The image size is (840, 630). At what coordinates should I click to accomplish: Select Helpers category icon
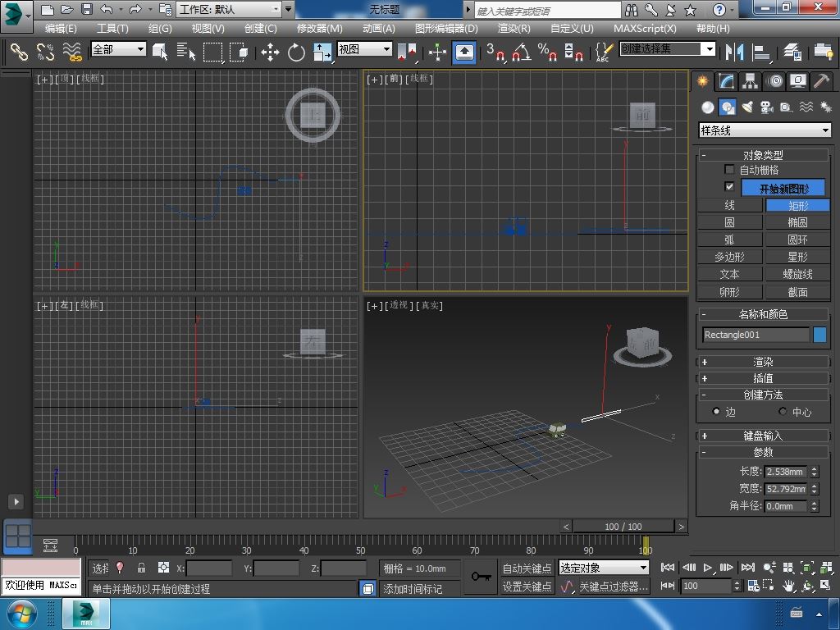[x=787, y=107]
